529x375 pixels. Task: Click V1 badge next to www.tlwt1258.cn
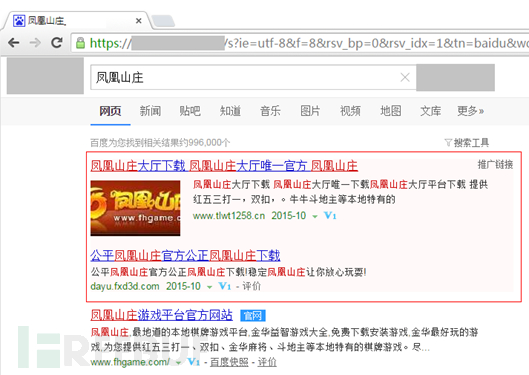pyautogui.click(x=330, y=215)
